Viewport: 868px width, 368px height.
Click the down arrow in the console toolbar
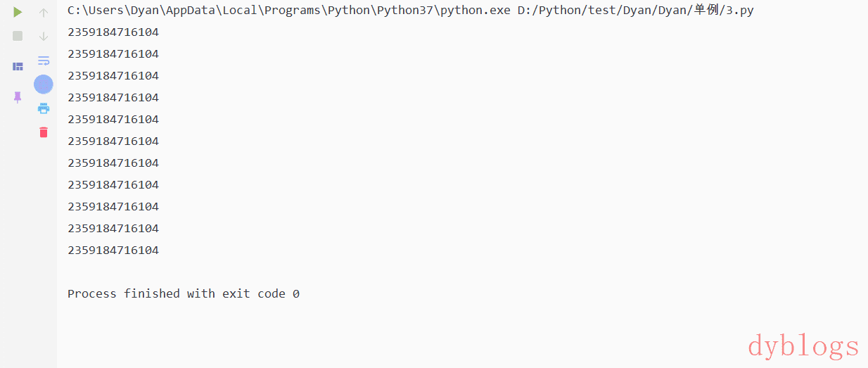pos(44,36)
